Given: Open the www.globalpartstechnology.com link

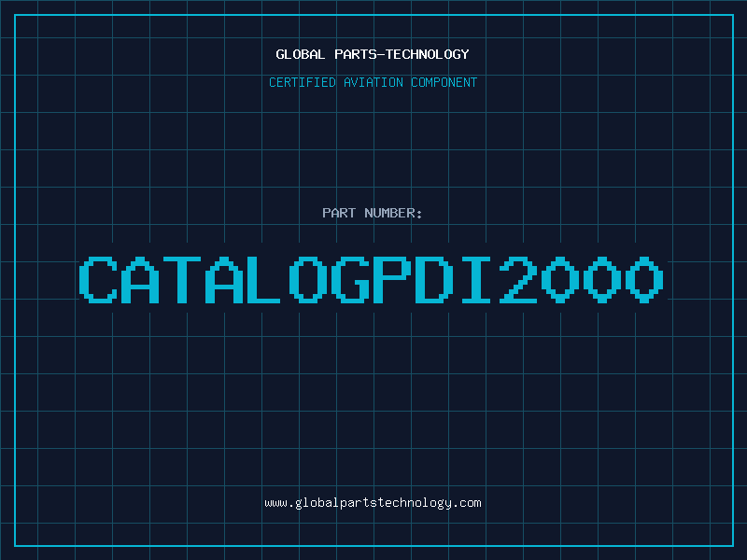Looking at the screenshot, I should tap(373, 503).
